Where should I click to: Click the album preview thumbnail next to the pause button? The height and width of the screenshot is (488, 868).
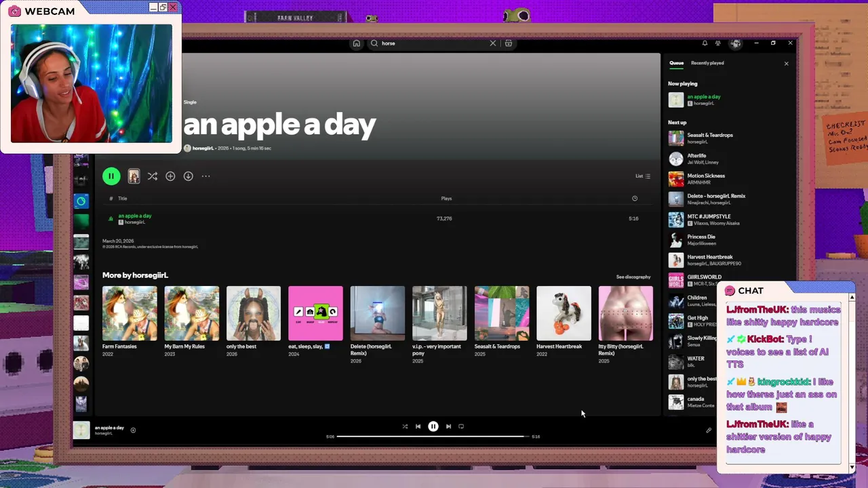point(134,176)
